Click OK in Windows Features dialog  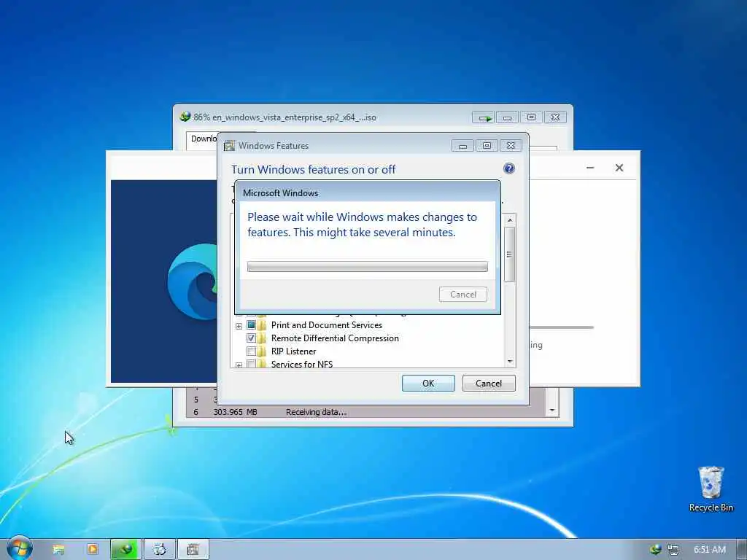click(x=428, y=384)
